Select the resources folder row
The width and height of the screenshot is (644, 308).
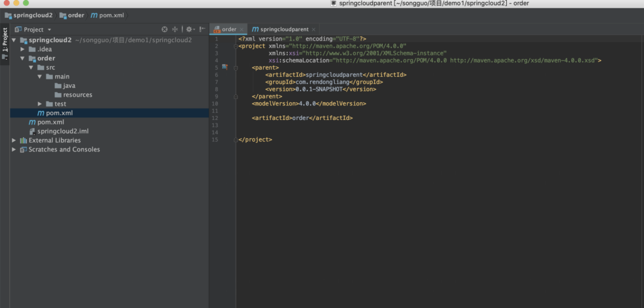tap(109, 95)
